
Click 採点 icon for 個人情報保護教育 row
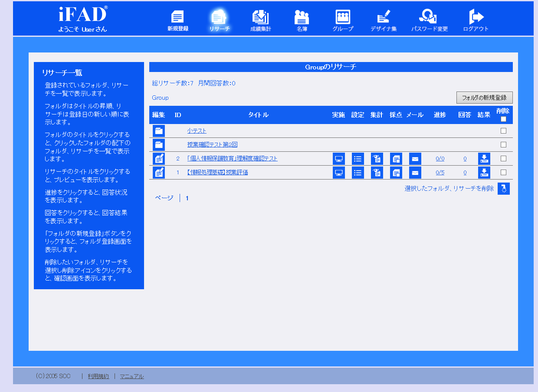(x=396, y=159)
